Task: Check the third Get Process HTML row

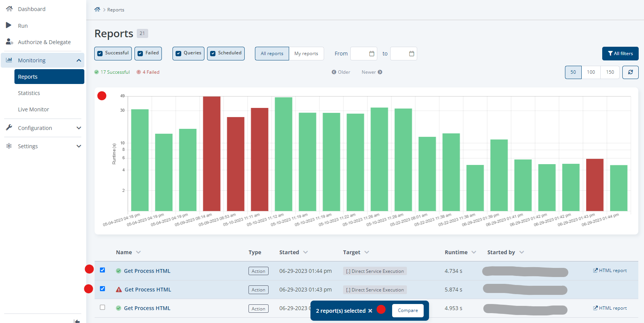Action: [x=103, y=307]
